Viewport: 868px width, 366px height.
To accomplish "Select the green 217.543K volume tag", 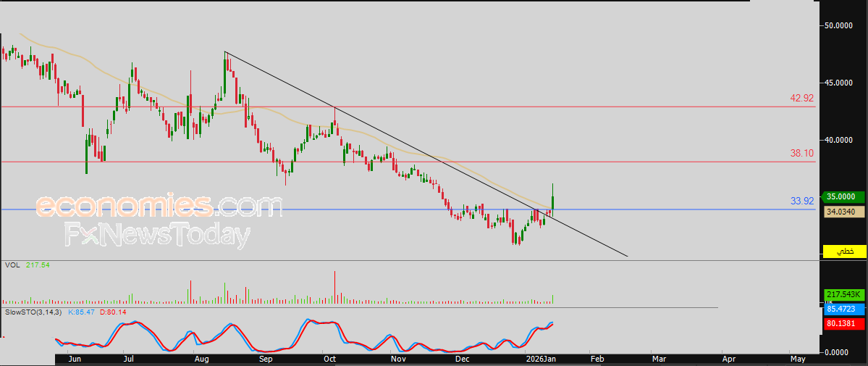I will (844, 294).
